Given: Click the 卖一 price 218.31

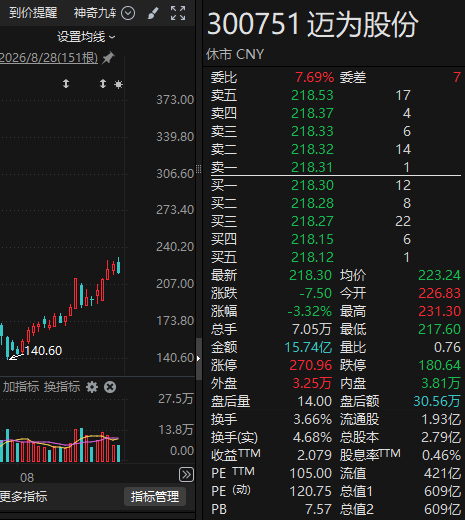Looking at the screenshot, I should pos(312,167).
